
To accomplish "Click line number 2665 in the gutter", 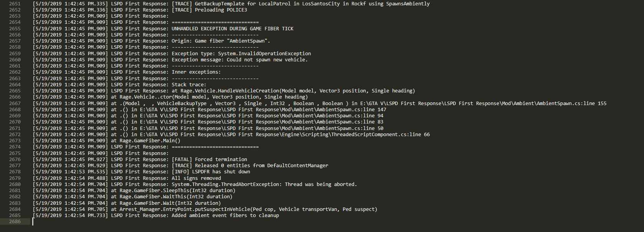I will coord(15,91).
